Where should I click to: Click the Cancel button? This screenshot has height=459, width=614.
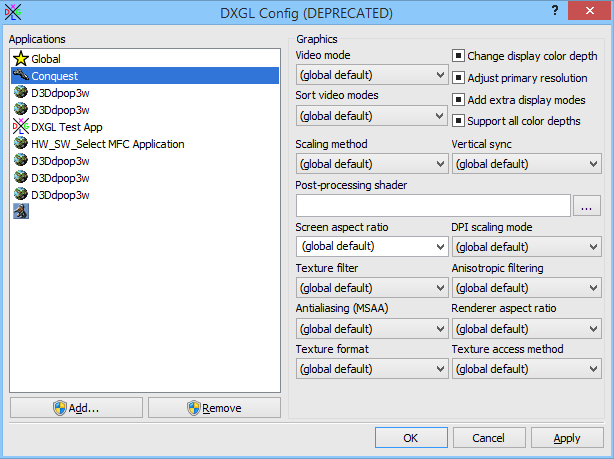coord(489,437)
